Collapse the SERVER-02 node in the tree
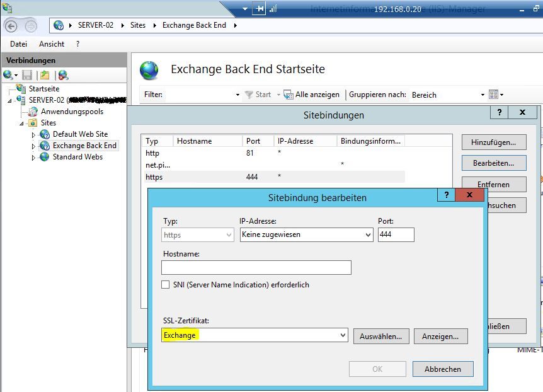This screenshot has height=392, width=543. coord(9,101)
